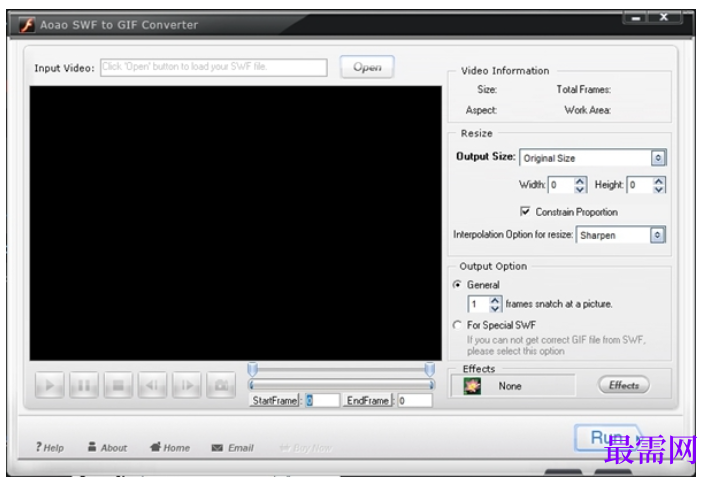Click the Play button
716x481 pixels.
49,385
